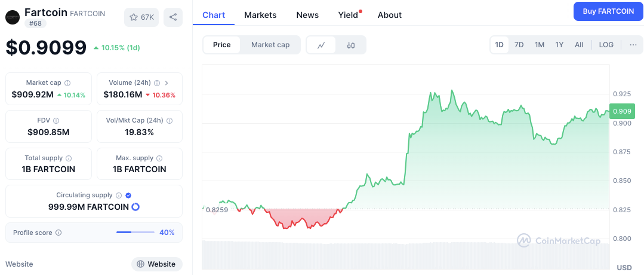The width and height of the screenshot is (644, 275).
Task: Switch to the Chart tab
Action: [214, 15]
